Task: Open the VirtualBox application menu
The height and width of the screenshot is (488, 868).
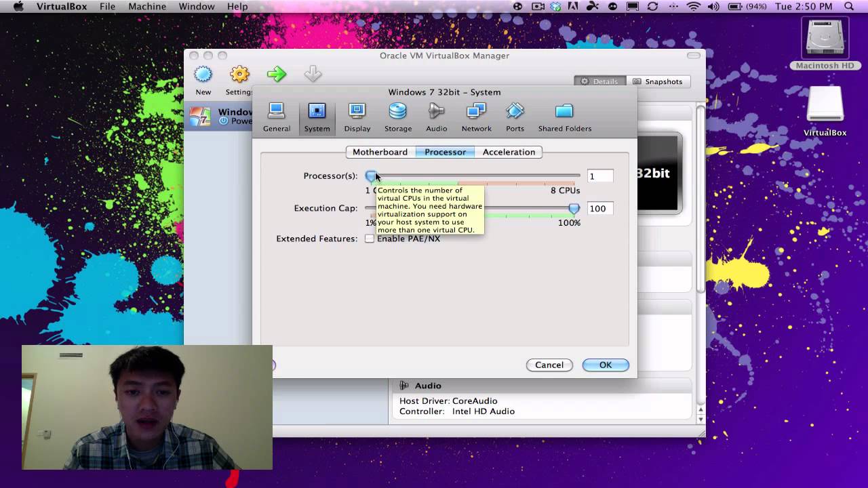Action: click(x=62, y=7)
